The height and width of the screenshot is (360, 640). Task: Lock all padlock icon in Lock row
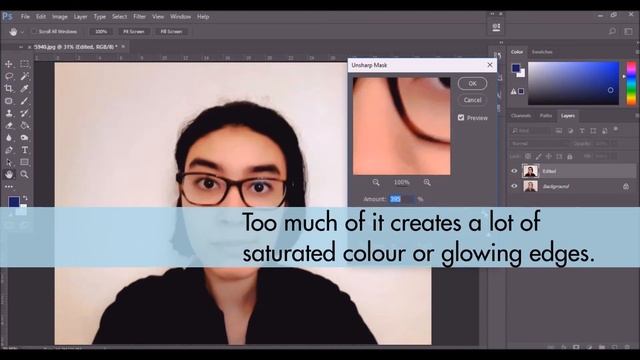(570, 156)
